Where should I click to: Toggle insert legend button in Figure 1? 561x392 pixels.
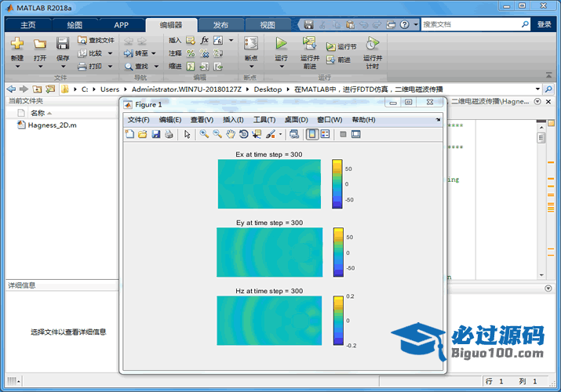point(325,134)
